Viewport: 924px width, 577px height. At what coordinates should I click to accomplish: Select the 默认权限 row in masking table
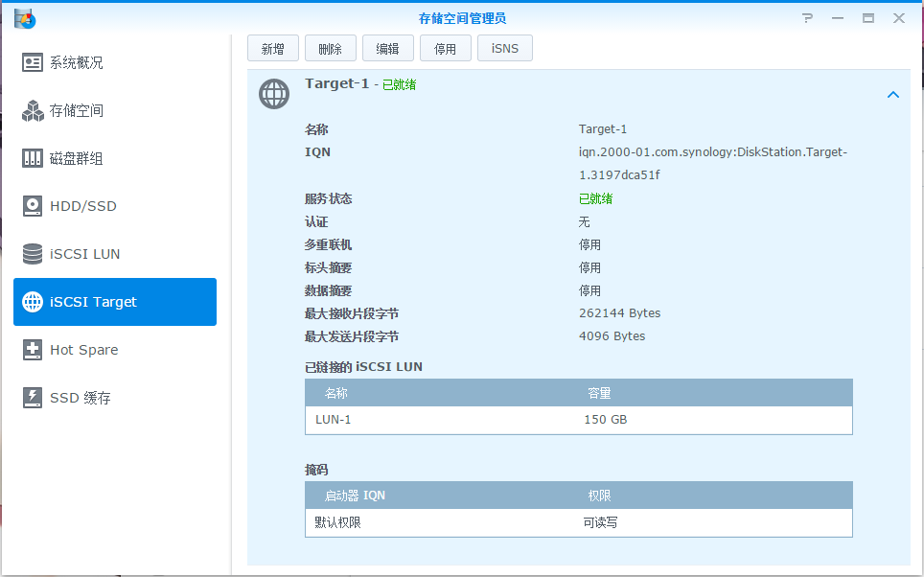click(578, 522)
